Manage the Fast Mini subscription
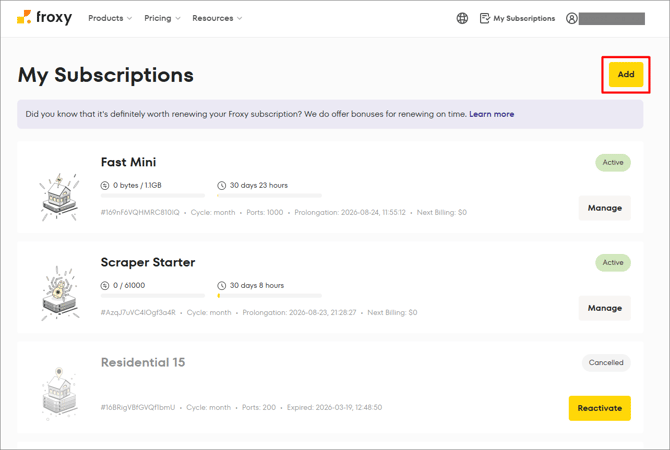Image resolution: width=670 pixels, height=450 pixels. [605, 208]
